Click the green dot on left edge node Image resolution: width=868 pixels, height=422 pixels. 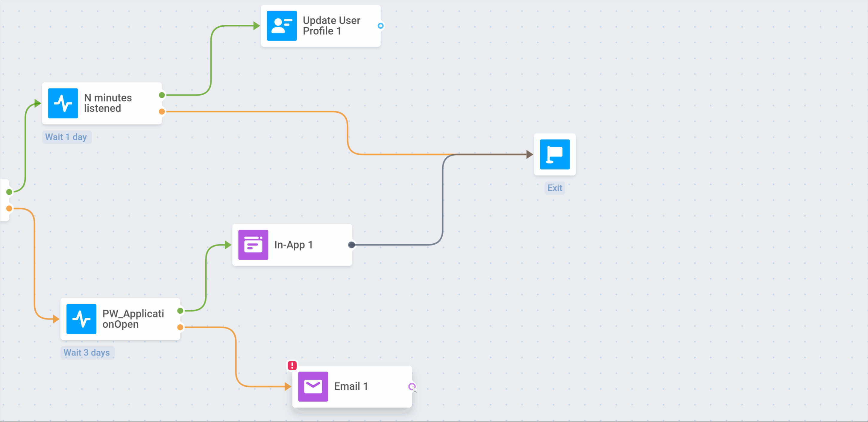point(10,192)
